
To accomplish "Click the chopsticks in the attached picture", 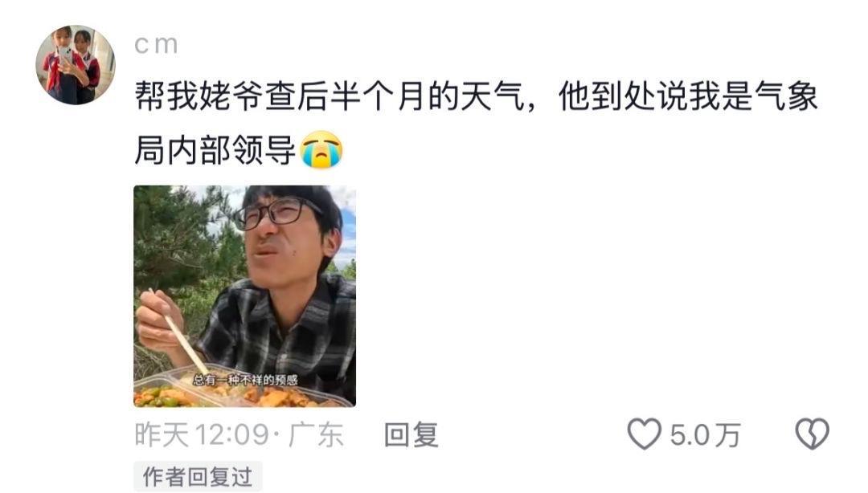I will (x=178, y=332).
